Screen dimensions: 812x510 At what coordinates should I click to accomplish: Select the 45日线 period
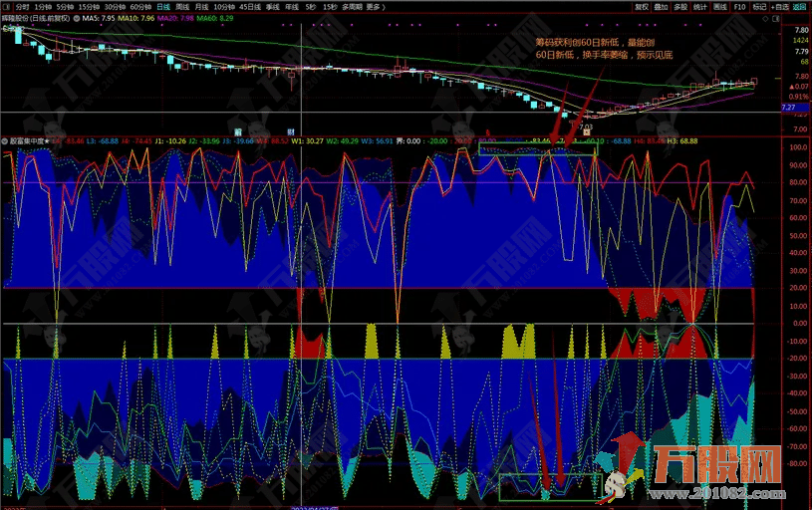point(250,7)
